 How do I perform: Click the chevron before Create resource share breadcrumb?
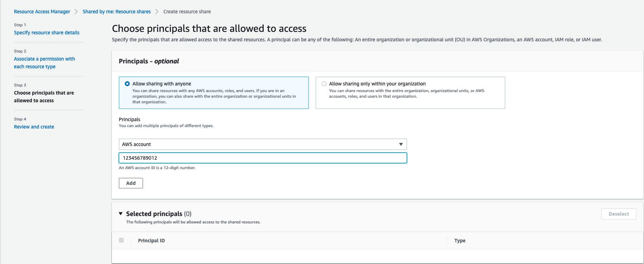[x=157, y=12]
